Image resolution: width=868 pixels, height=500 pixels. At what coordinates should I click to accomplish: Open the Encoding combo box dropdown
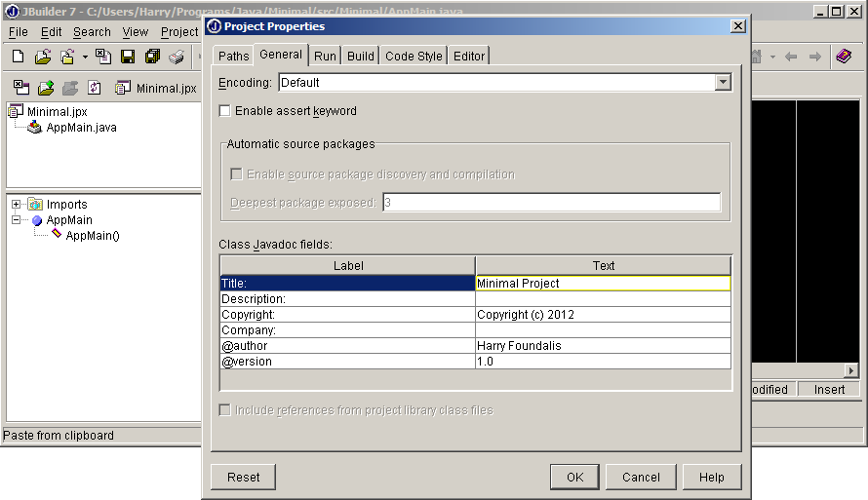(723, 83)
